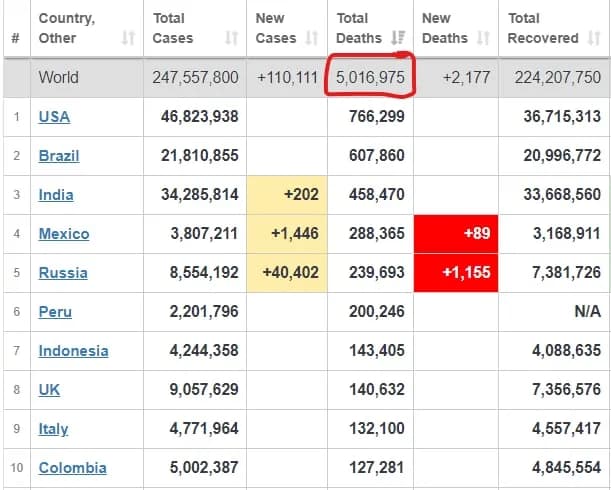Select Mexico new cases +1,446 cell
611x490 pixels.
point(287,234)
